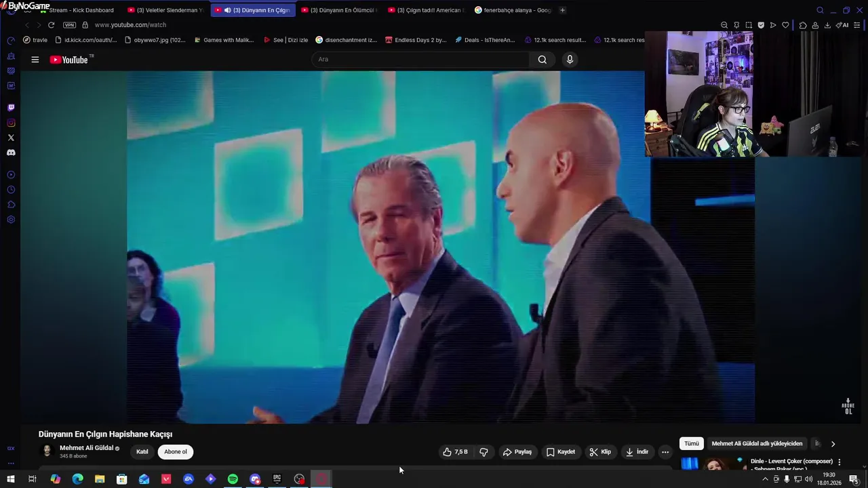This screenshot has height=488, width=868.
Task: Focus the Ara search input field
Action: pyautogui.click(x=421, y=60)
